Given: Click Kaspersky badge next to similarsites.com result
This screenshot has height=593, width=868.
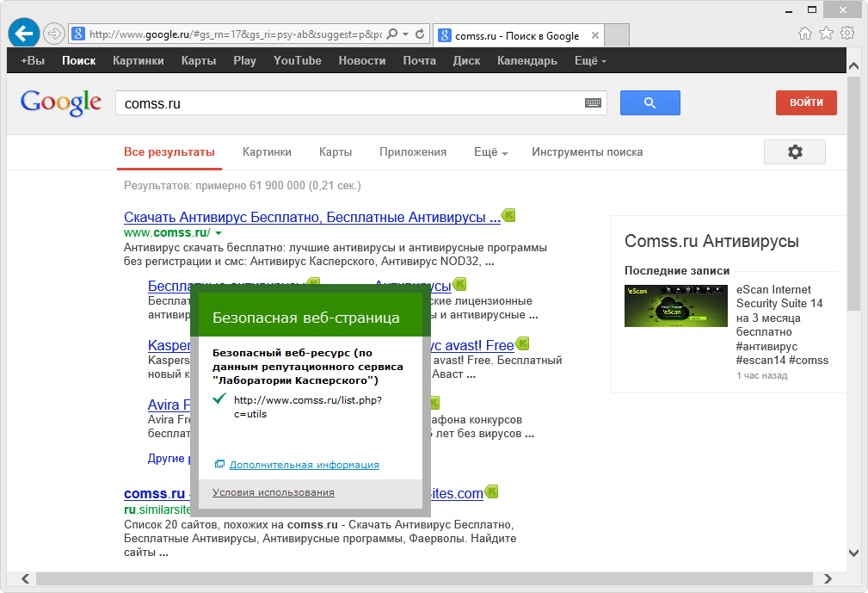Looking at the screenshot, I should coord(491,491).
